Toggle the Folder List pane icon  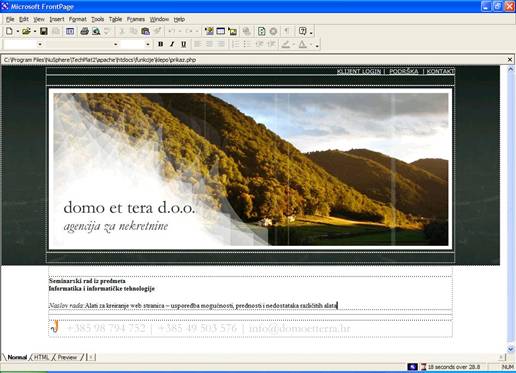pyautogui.click(x=70, y=31)
